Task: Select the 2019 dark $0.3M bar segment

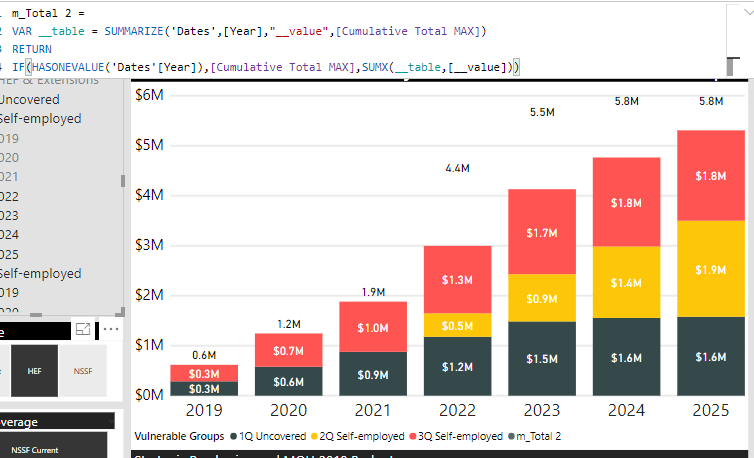Action: coord(204,389)
